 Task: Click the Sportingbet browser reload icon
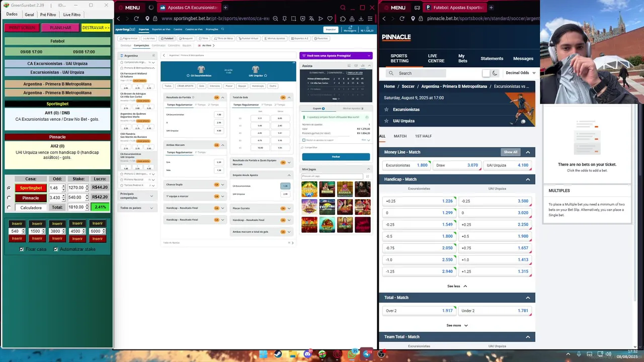(136, 19)
